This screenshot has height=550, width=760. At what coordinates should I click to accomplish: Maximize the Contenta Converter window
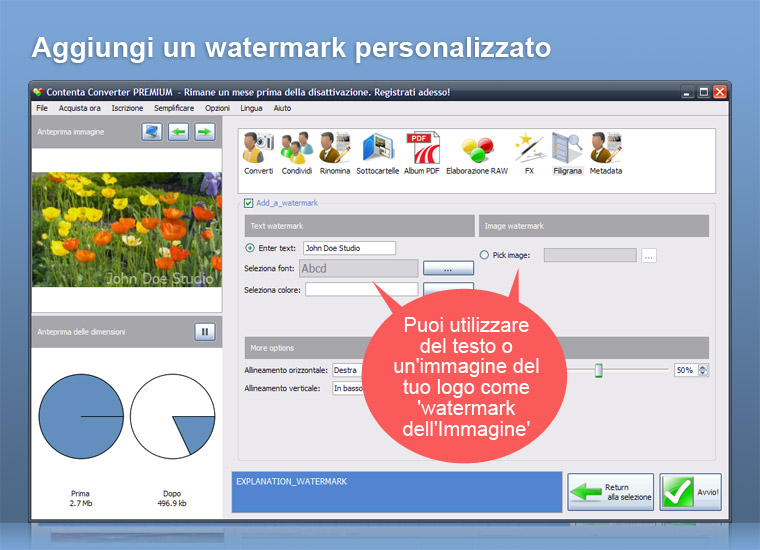click(704, 92)
